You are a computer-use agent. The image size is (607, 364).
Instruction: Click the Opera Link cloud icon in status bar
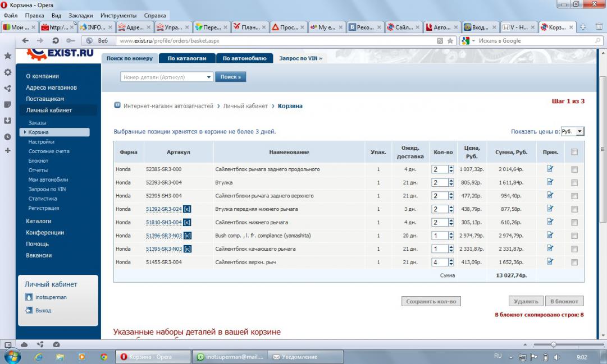pyautogui.click(x=24, y=344)
